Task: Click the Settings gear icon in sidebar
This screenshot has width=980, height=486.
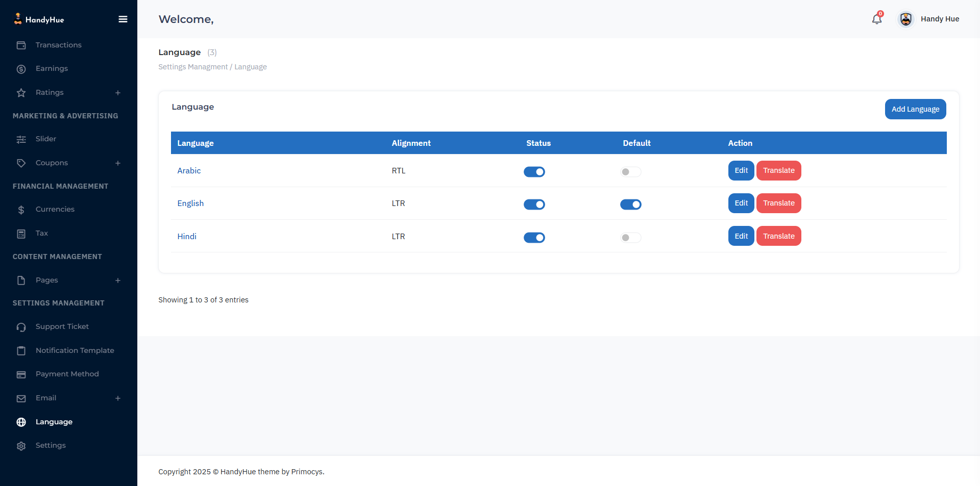Action: click(21, 446)
